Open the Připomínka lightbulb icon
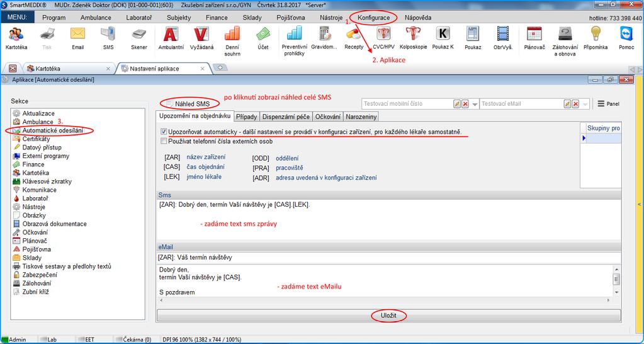The height and width of the screenshot is (344, 644). 595,38
